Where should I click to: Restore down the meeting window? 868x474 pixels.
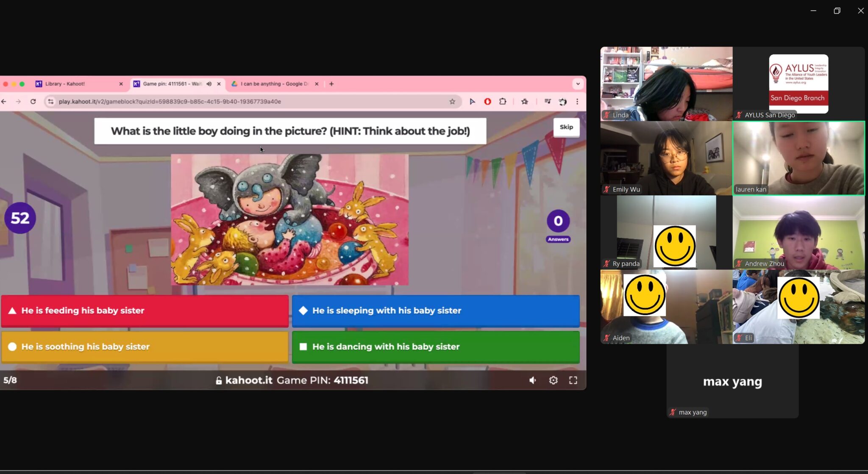click(x=837, y=11)
